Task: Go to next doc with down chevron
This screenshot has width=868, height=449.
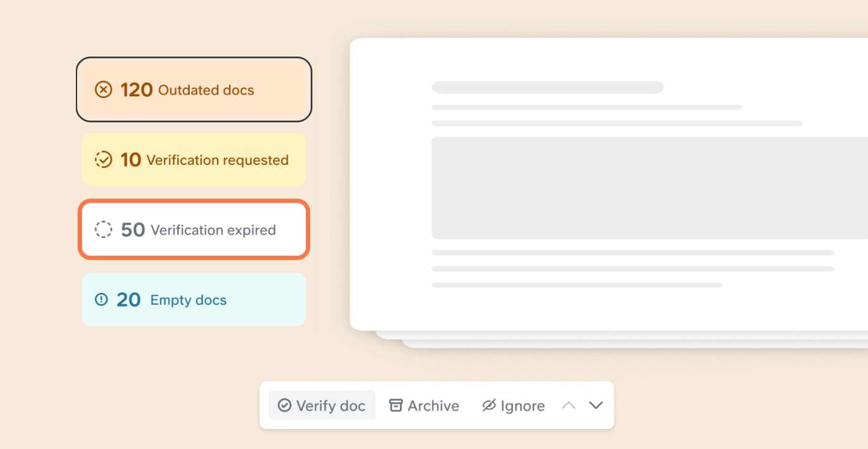Action: coord(596,405)
